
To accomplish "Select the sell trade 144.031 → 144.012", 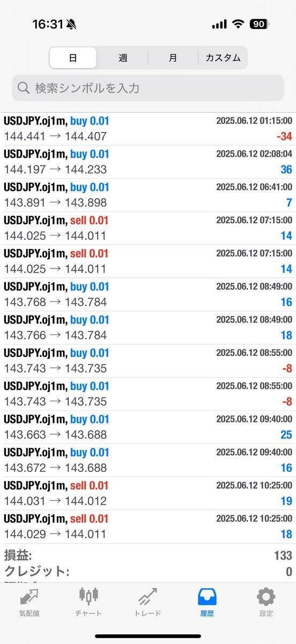I will [x=148, y=493].
